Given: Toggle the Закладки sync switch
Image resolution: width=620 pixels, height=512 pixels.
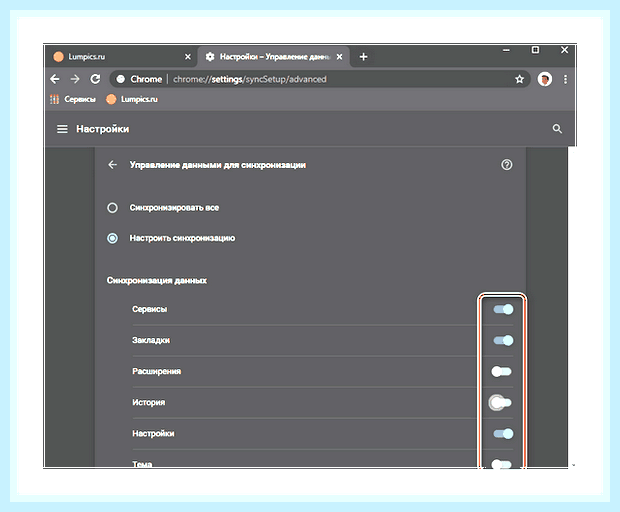Looking at the screenshot, I should click(503, 340).
